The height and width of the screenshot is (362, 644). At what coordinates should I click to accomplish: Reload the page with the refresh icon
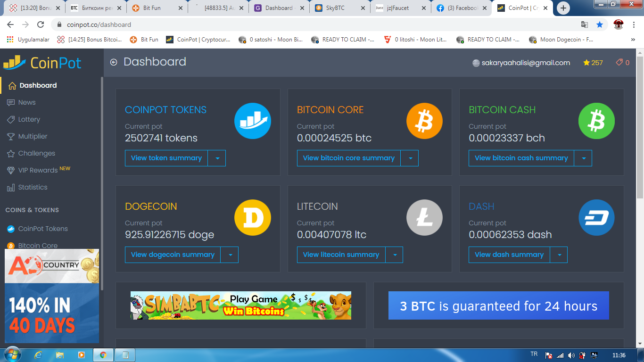[41, 25]
